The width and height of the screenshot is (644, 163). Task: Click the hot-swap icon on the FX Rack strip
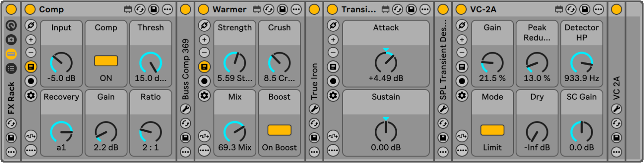(x=11, y=123)
